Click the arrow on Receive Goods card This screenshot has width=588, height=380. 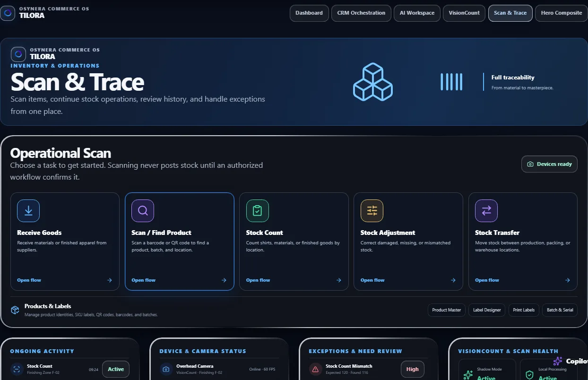point(110,280)
